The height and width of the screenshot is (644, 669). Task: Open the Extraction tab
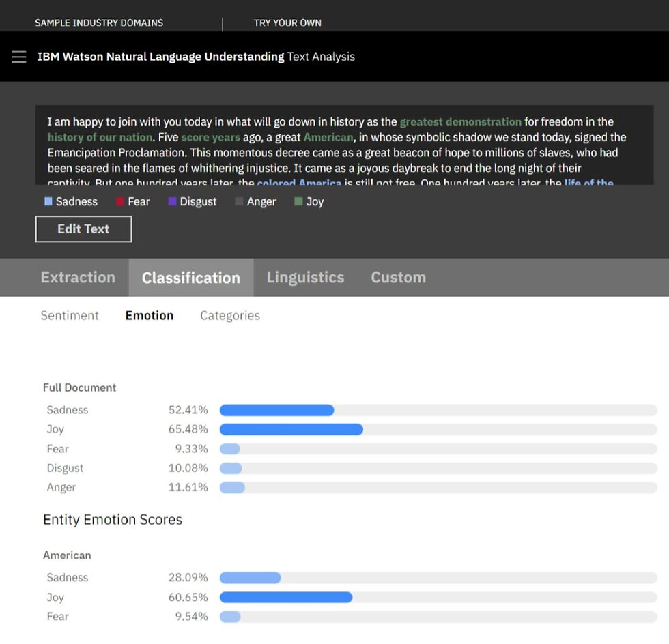tap(78, 277)
